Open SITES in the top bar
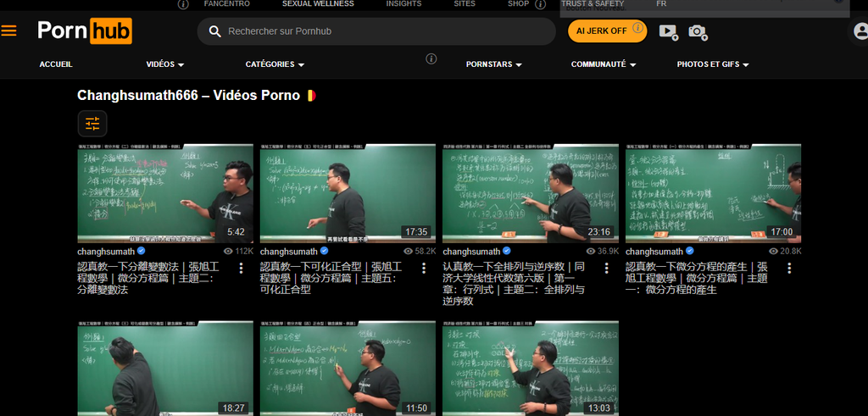This screenshot has height=416, width=868. pyautogui.click(x=465, y=4)
